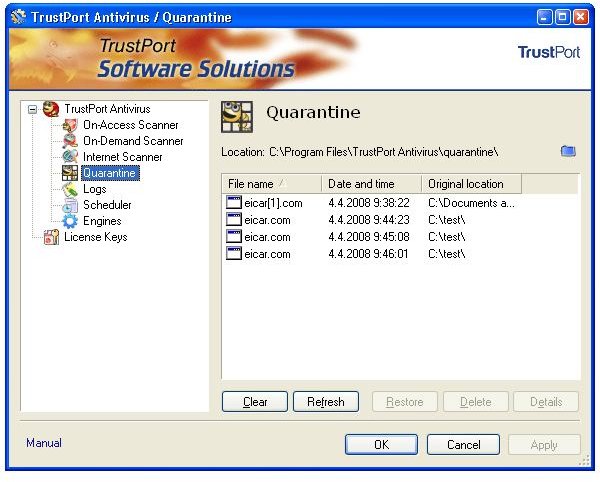Screen dimensions: 600x482
Task: Select the TrustPort Antivirus root label
Action: click(x=107, y=109)
